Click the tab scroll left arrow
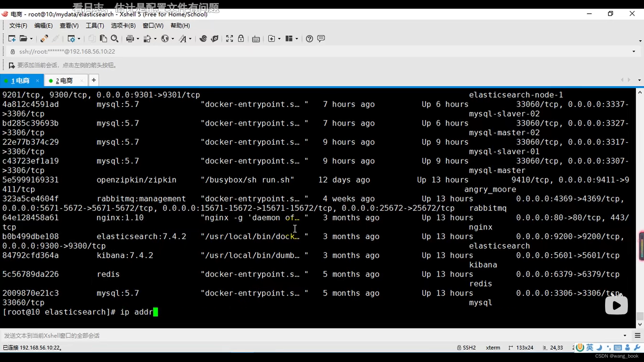The height and width of the screenshot is (362, 644). coord(622,80)
